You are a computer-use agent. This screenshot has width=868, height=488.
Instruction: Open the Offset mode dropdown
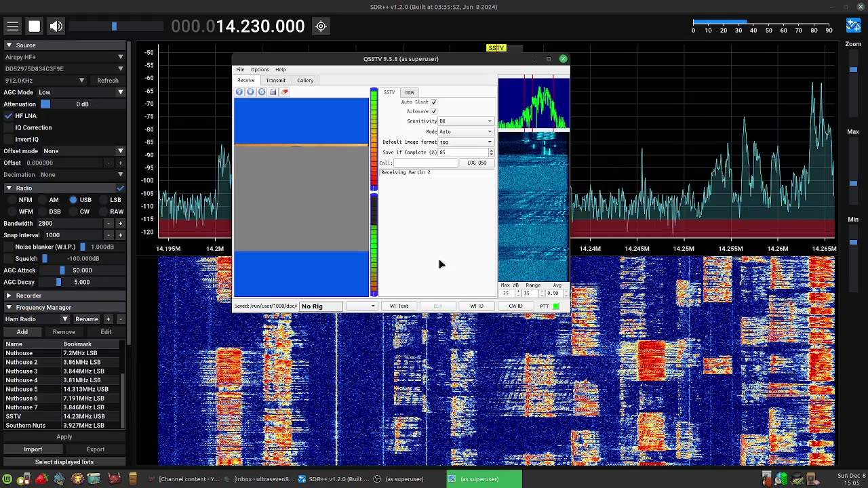click(x=83, y=151)
